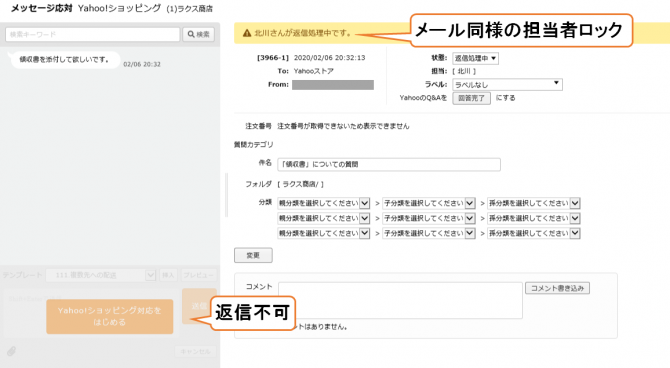Open the ラベルなし label dropdown
This screenshot has width=670, height=368.
tap(507, 85)
